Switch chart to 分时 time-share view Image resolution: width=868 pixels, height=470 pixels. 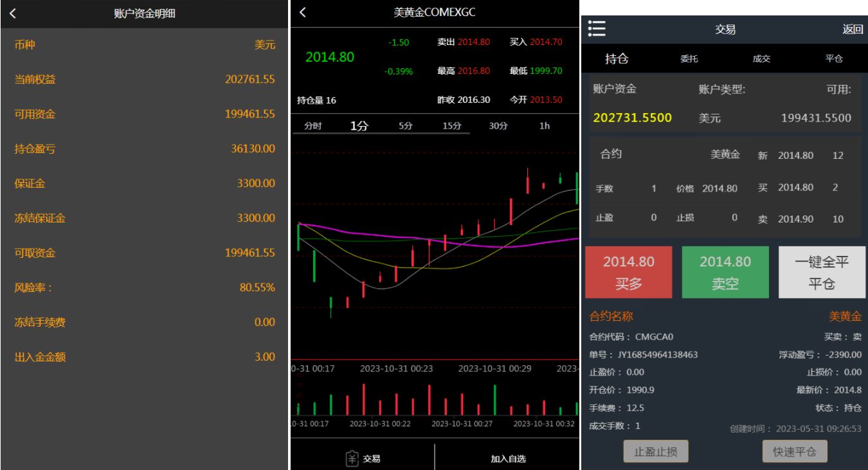point(314,125)
